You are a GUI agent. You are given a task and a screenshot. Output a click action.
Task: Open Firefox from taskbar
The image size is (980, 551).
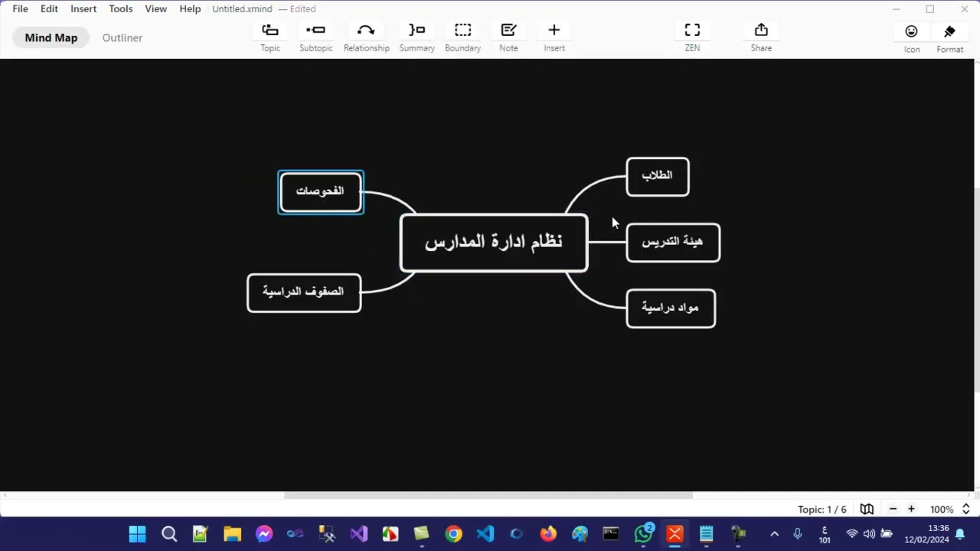pos(548,534)
